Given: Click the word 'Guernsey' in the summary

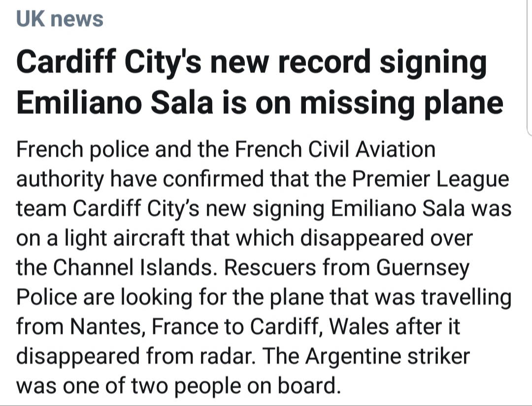Looking at the screenshot, I should point(423,268).
